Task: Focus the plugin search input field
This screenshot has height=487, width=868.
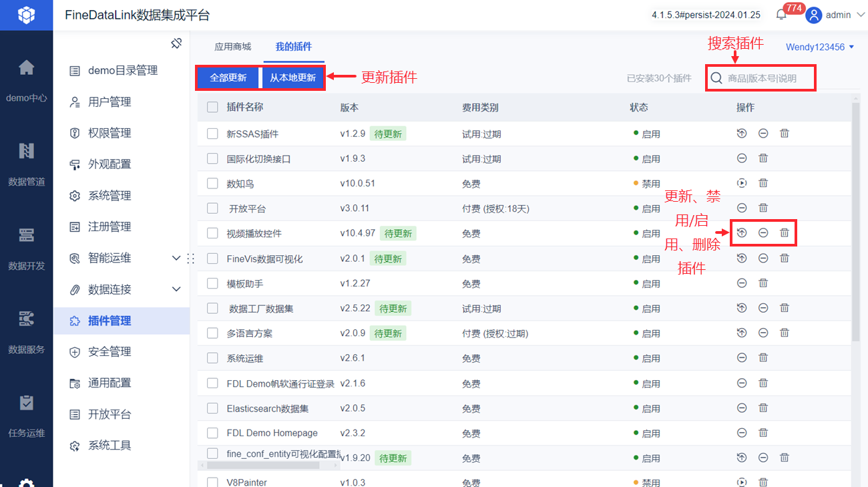Action: point(761,78)
